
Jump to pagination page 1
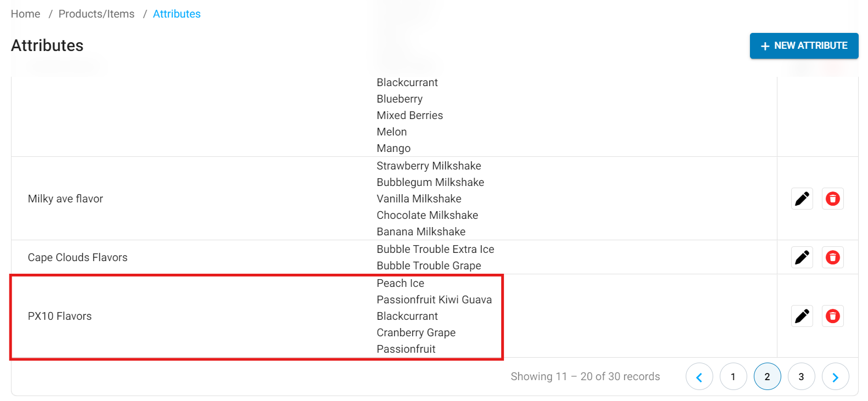coord(733,376)
